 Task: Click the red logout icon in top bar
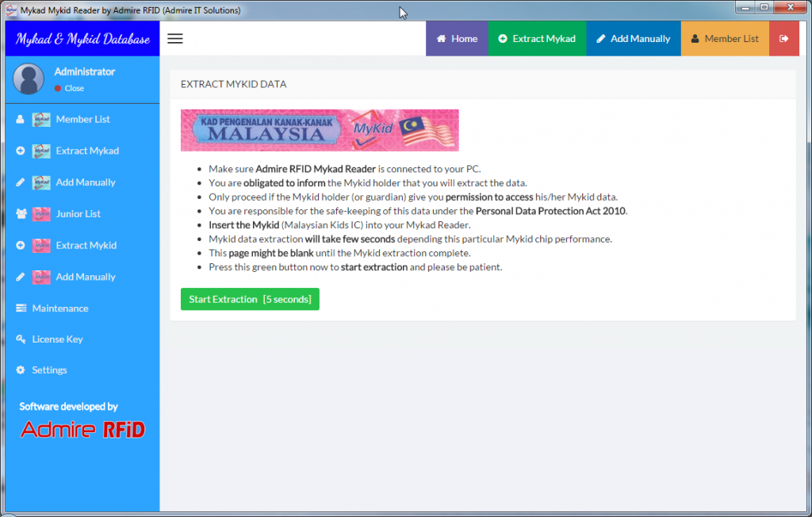point(784,39)
